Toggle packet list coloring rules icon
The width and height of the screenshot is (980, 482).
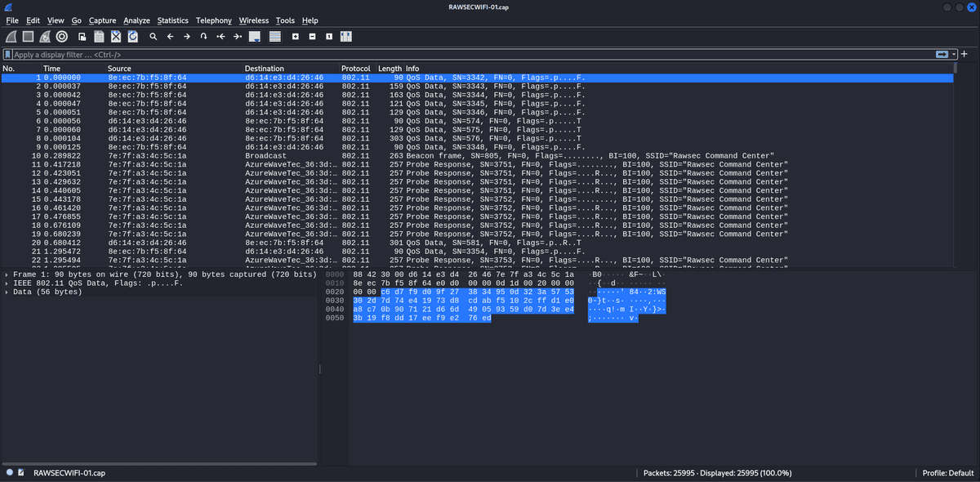tap(275, 37)
